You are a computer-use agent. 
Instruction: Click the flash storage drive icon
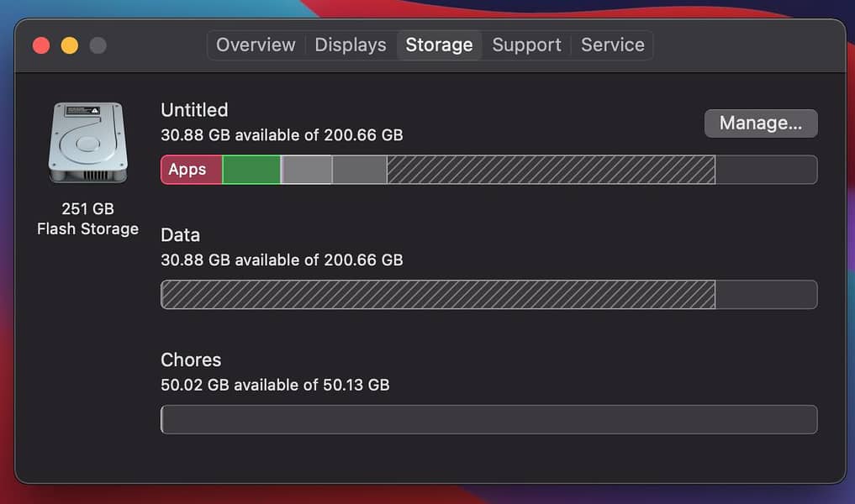(x=87, y=142)
